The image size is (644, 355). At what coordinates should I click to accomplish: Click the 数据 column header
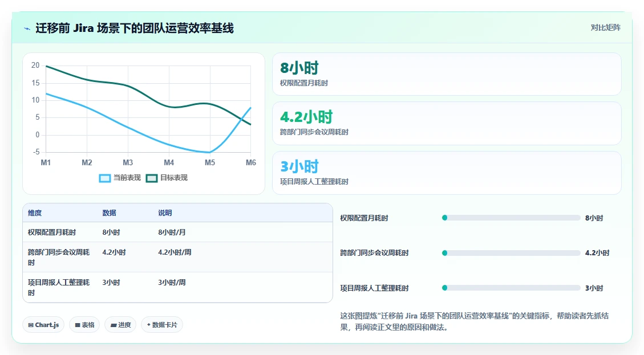pos(110,213)
